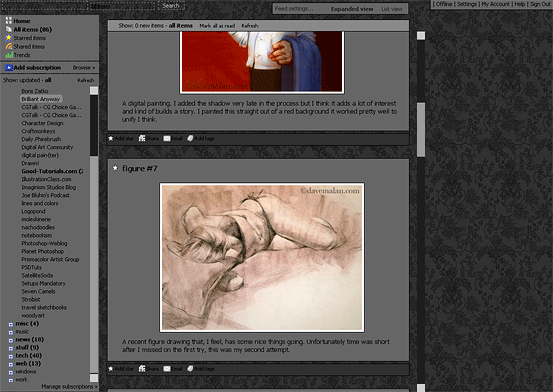553x392 pixels.
Task: Select Craftmonkeys subscription
Action: click(38, 131)
